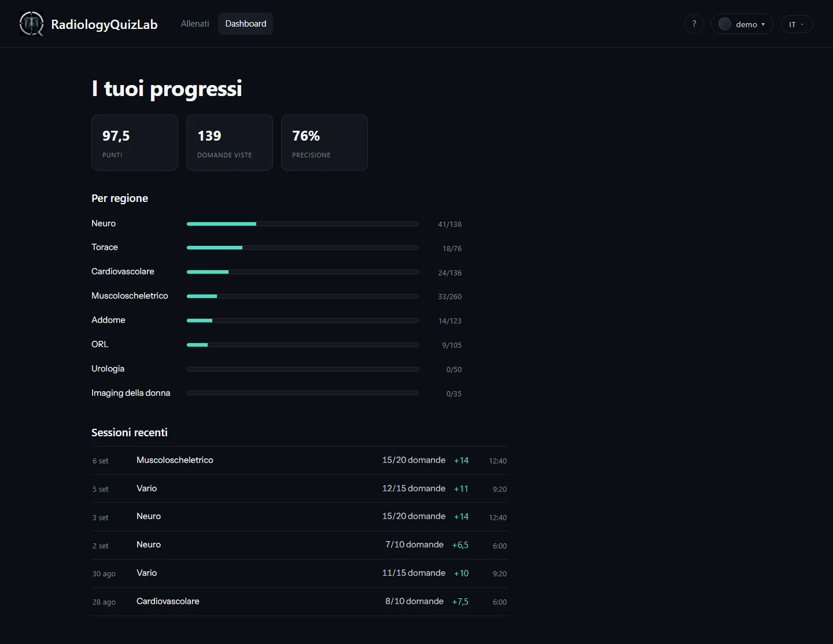Click the 139 Domande viste card

[230, 142]
